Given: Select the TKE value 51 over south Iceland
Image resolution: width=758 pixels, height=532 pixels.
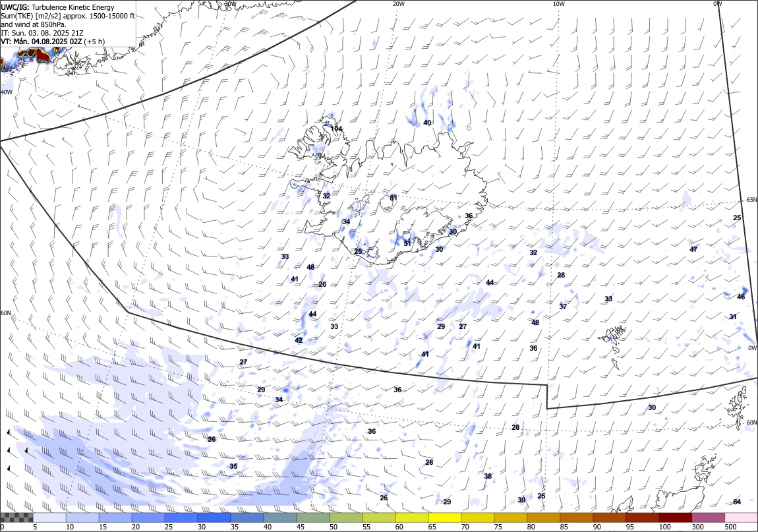Looking at the screenshot, I should click(407, 243).
